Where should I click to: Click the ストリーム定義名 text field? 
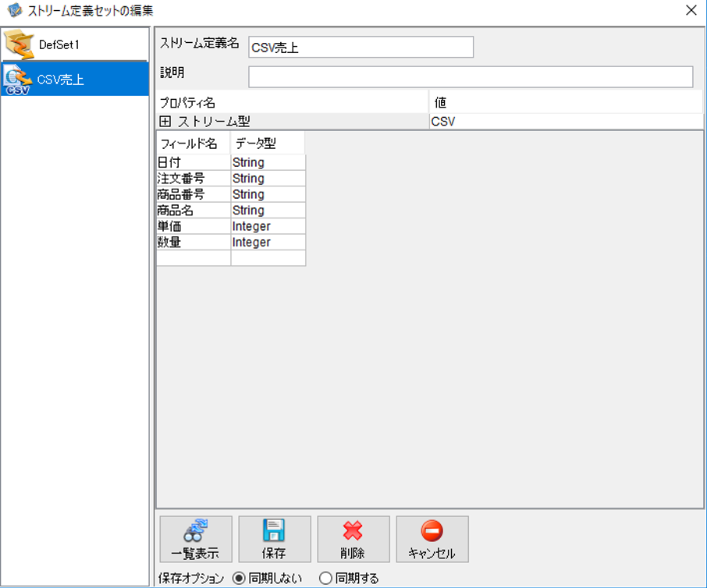(x=361, y=47)
